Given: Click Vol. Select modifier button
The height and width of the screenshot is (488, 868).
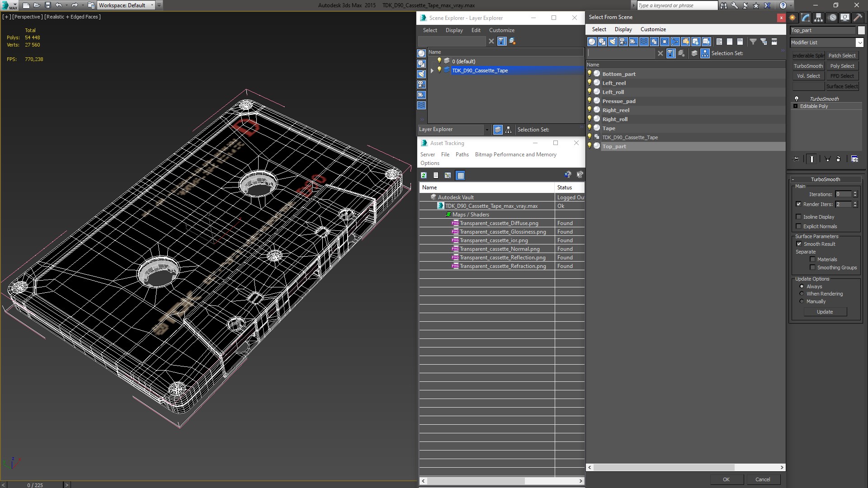Looking at the screenshot, I should coord(808,76).
